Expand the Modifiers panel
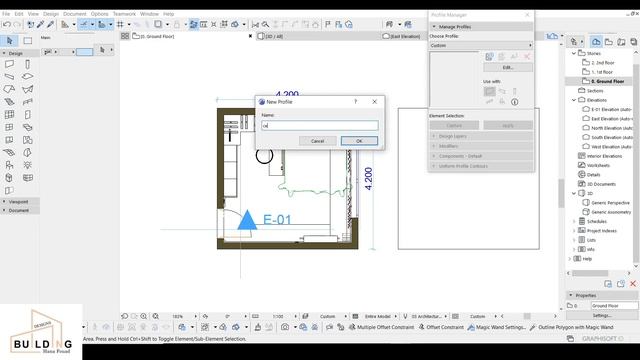Viewport: 640px width, 360px height. coord(481,146)
